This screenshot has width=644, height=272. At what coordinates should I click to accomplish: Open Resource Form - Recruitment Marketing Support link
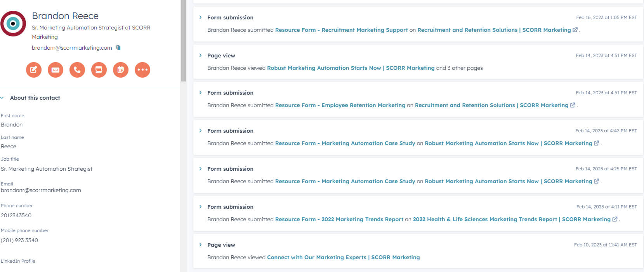point(342,30)
